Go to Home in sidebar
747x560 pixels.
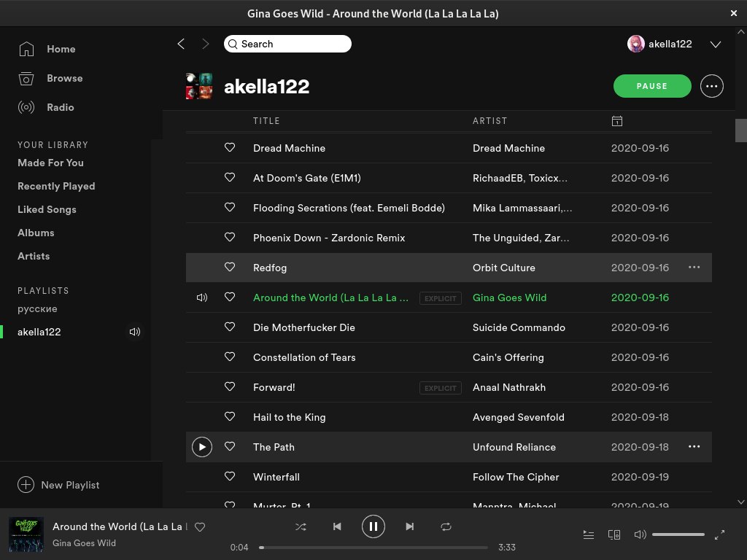tap(47, 49)
